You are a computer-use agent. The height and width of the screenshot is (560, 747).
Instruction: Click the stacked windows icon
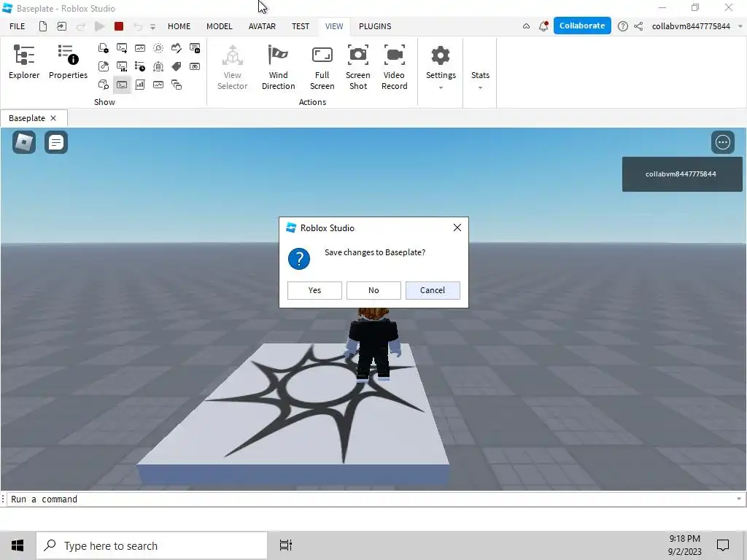(177, 85)
